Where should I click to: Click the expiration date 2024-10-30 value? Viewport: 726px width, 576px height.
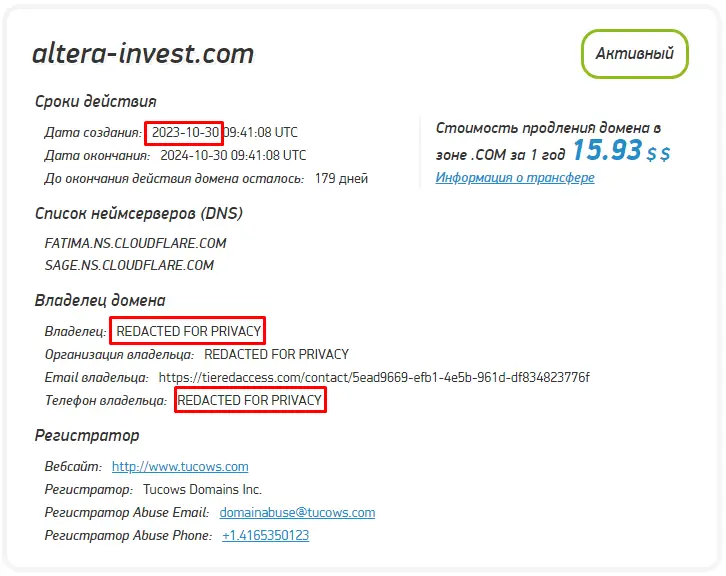233,155
